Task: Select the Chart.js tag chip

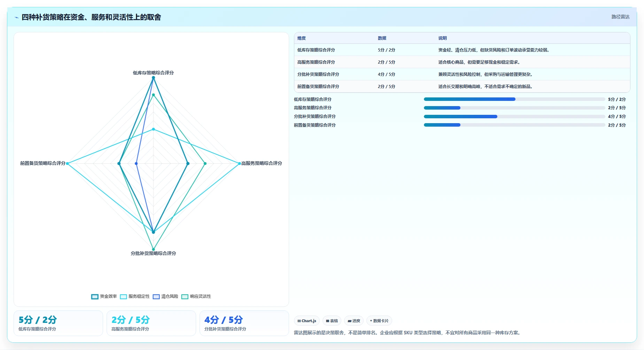Action: click(307, 321)
